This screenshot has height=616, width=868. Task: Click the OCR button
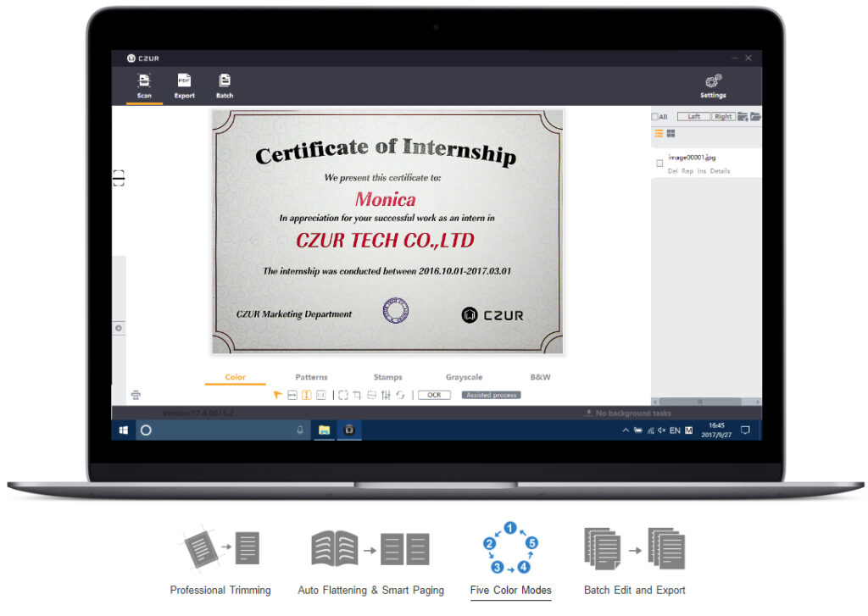[x=434, y=395]
